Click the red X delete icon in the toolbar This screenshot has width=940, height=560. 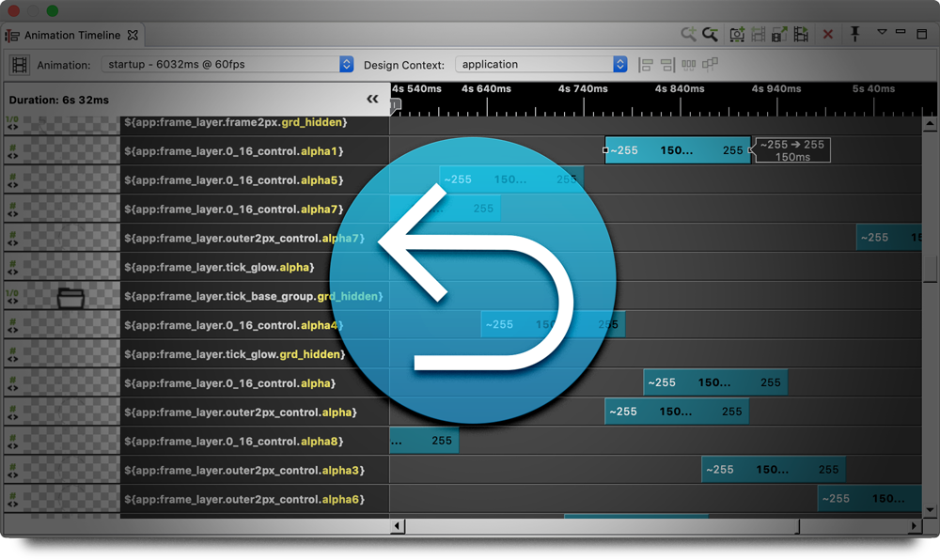point(828,34)
